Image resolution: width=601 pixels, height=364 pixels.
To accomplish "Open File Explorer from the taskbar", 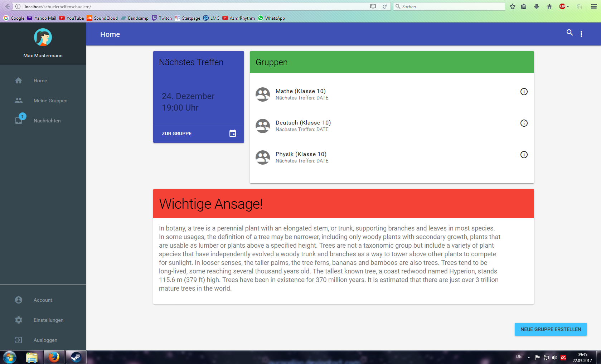I will pyautogui.click(x=32, y=357).
